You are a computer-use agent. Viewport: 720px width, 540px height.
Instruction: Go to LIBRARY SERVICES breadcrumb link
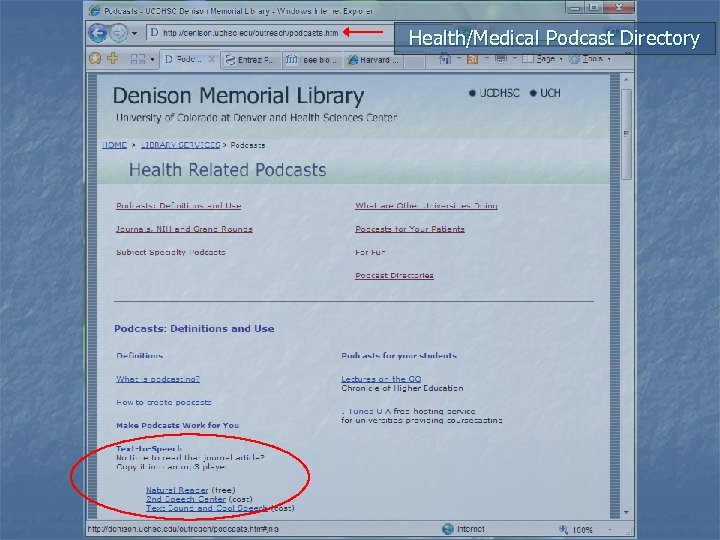point(180,145)
